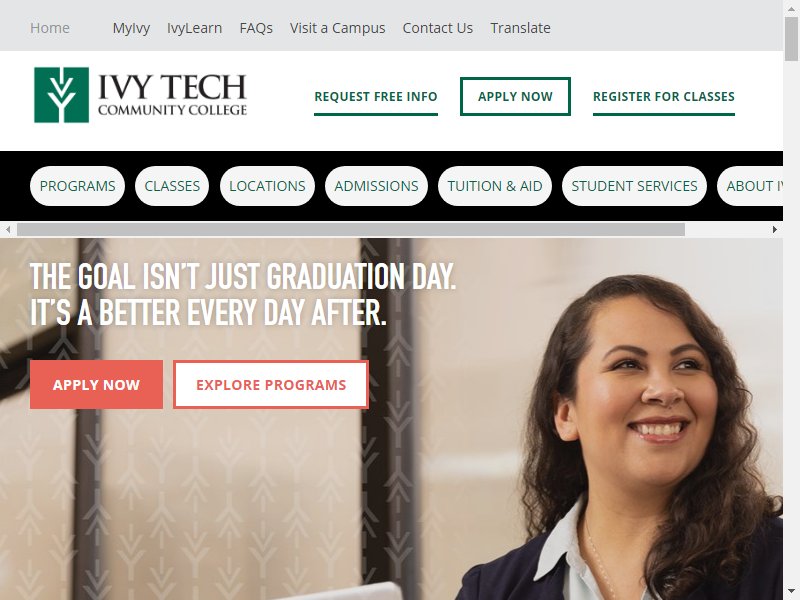This screenshot has width=800, height=600.
Task: Go to IvyLearn
Action: tap(194, 28)
